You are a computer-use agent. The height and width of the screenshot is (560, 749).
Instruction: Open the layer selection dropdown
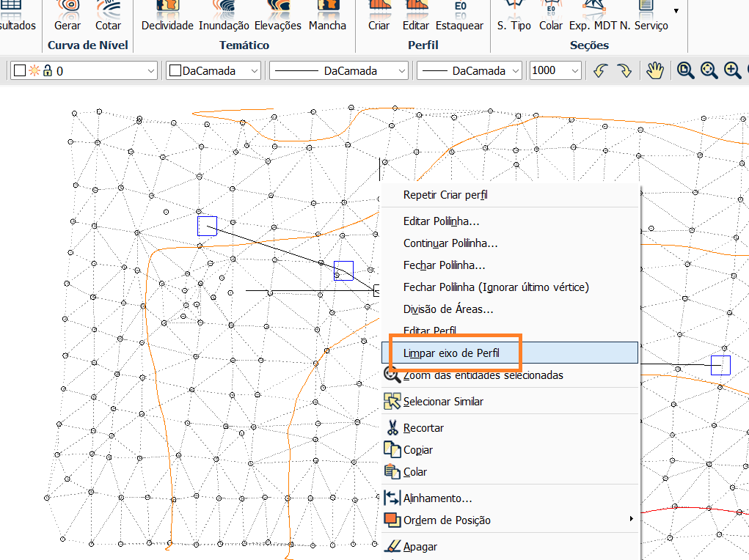coord(151,70)
